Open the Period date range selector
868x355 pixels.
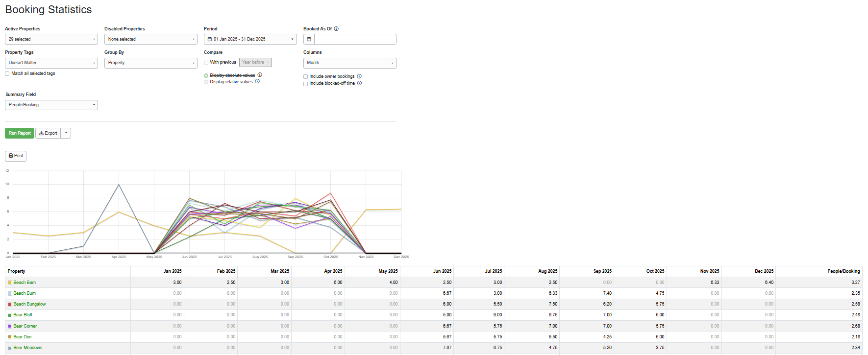[x=250, y=39]
